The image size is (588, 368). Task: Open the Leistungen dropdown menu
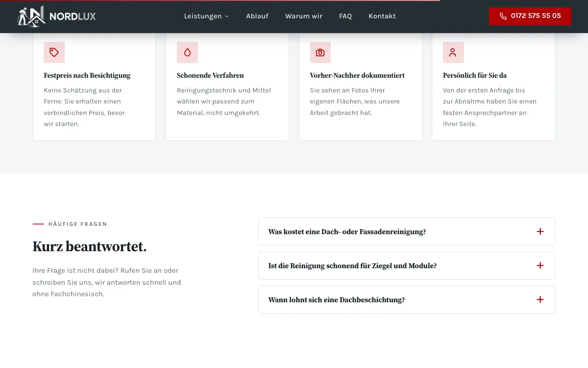tap(206, 16)
